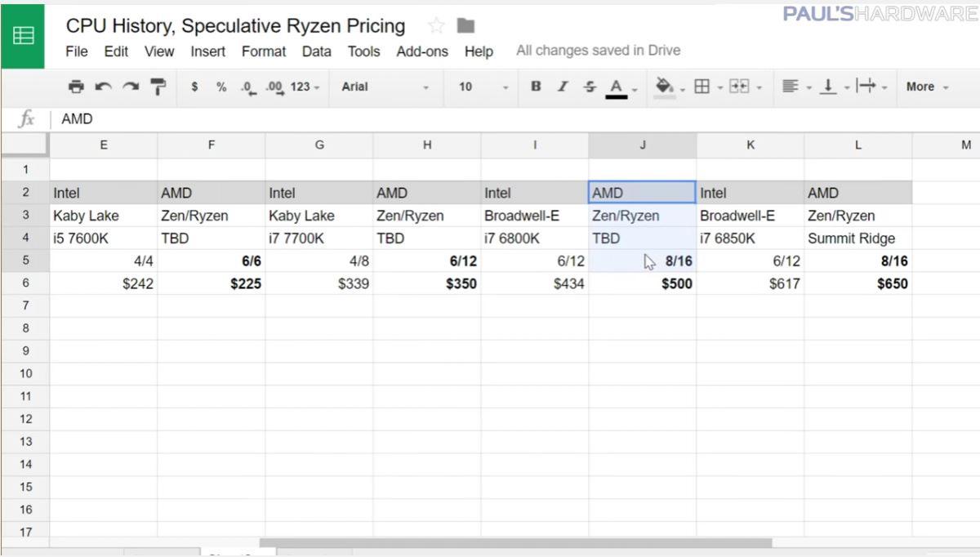This screenshot has height=557, width=980.
Task: Open the text color picker
Action: (x=617, y=87)
